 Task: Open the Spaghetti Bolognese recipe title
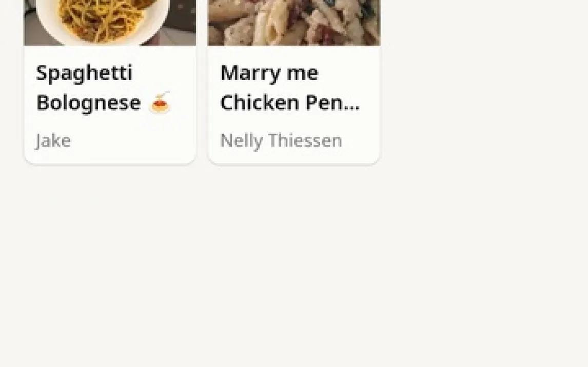click(88, 88)
